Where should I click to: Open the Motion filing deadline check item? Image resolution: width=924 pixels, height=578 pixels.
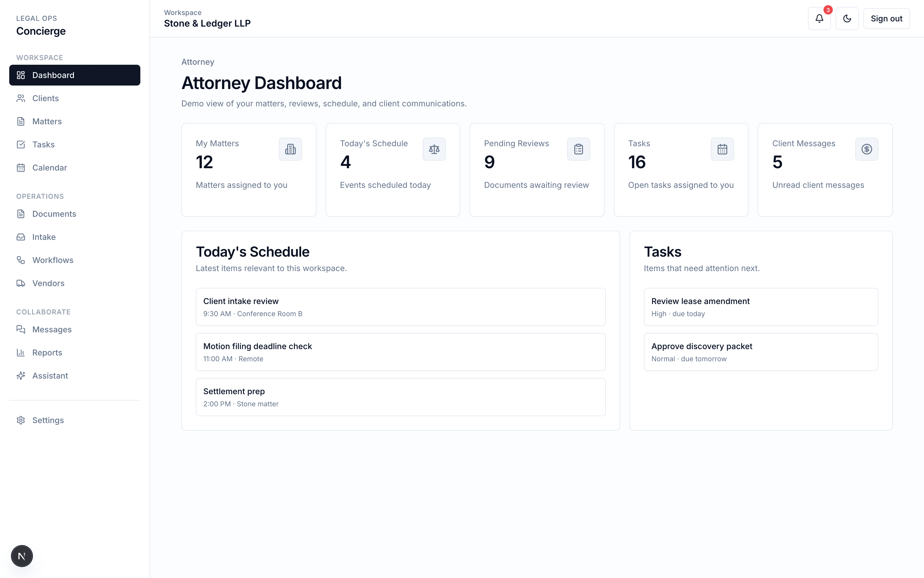point(400,352)
